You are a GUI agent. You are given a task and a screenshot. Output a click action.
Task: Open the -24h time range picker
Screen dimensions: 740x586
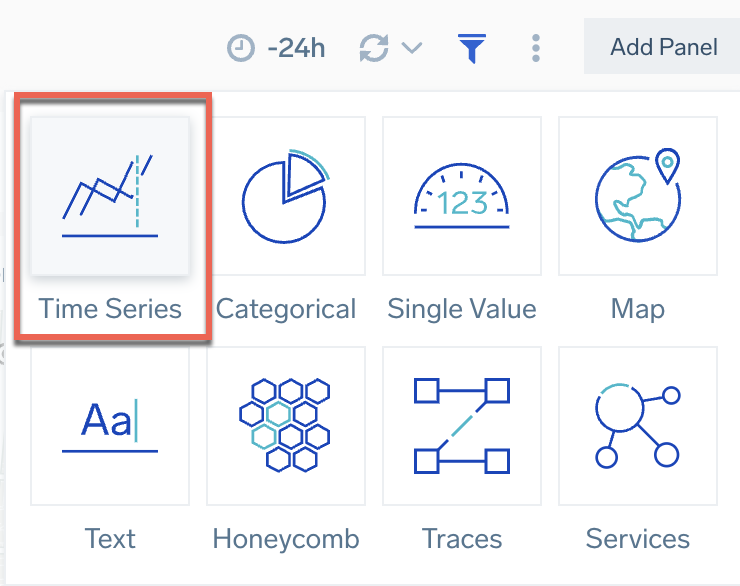click(x=296, y=48)
